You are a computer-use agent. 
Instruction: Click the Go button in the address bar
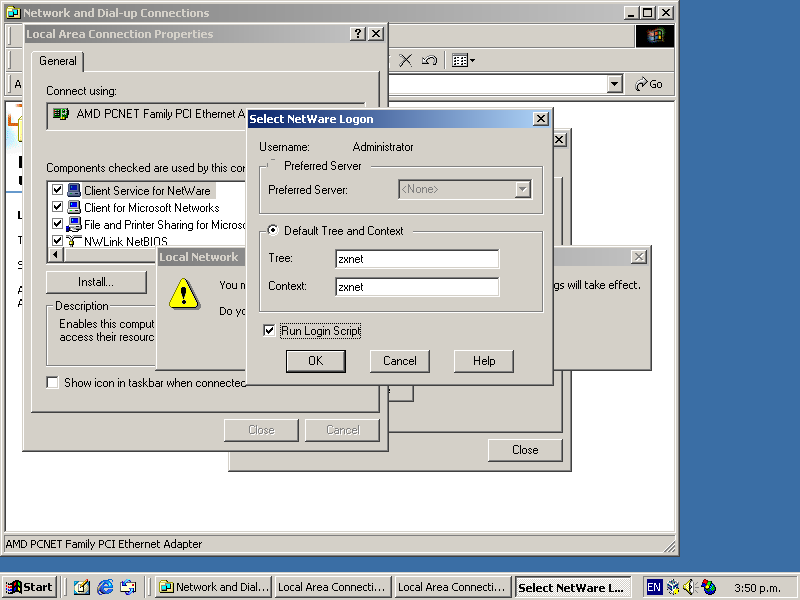pyautogui.click(x=648, y=84)
